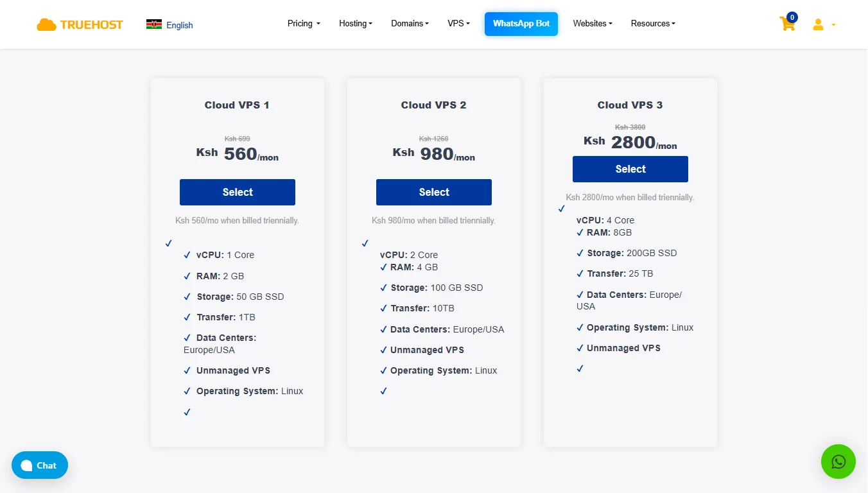Screen dimensions: 868x493
Task: Click the 560/mon price
Action: (251, 154)
